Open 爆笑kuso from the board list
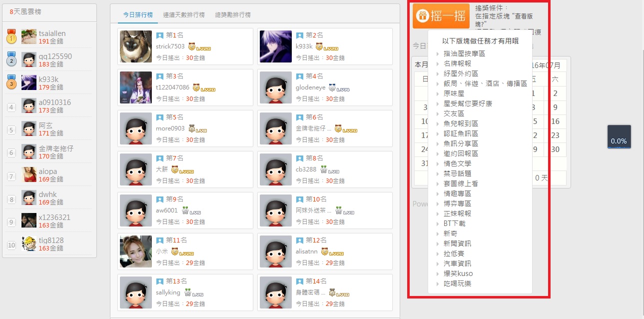The height and width of the screenshot is (319, 644). pos(458,273)
